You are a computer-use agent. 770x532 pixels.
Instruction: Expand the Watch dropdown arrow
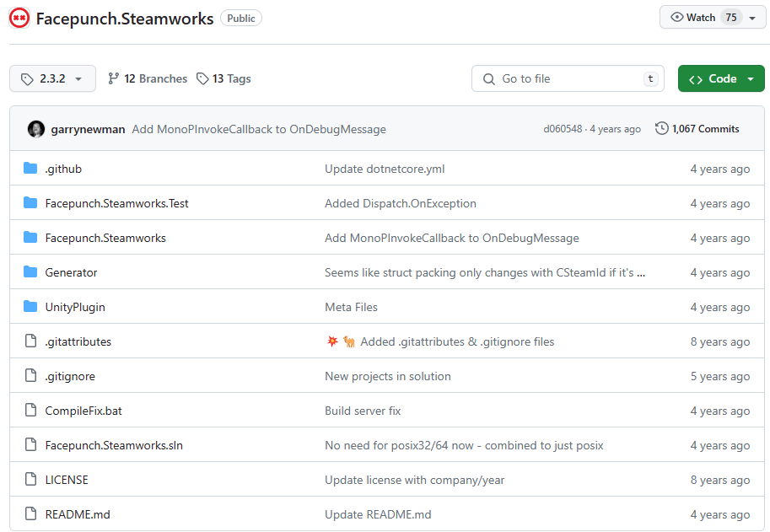point(752,19)
